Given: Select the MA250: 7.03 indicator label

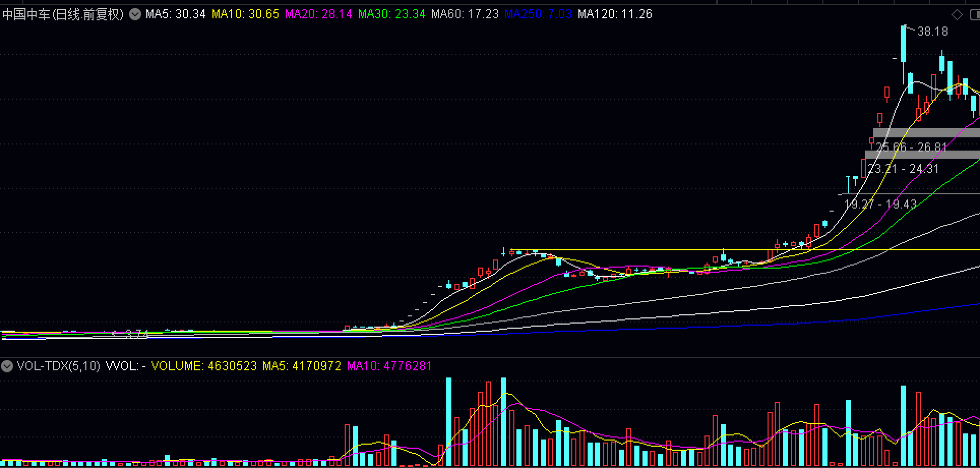Looking at the screenshot, I should coord(538,14).
